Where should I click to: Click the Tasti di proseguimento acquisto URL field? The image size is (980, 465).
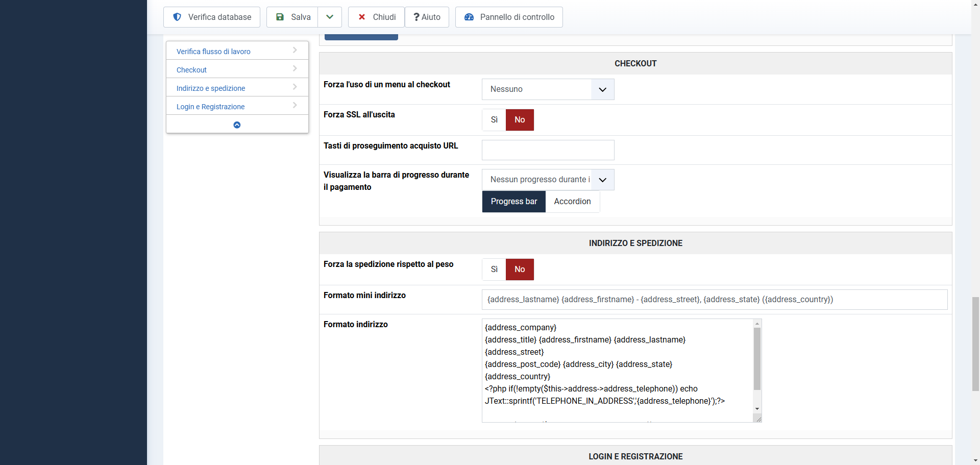[548, 150]
